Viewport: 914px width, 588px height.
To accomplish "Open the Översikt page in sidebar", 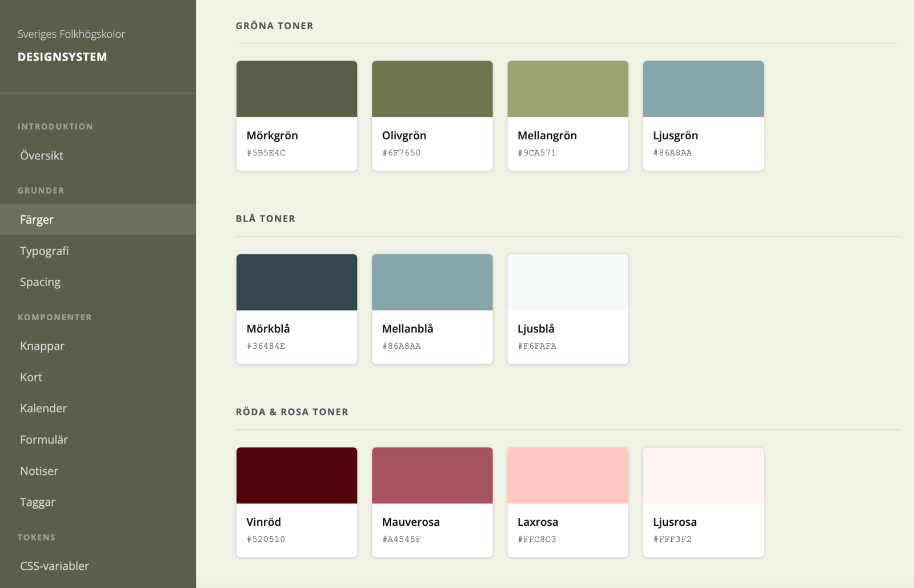I will (x=98, y=155).
